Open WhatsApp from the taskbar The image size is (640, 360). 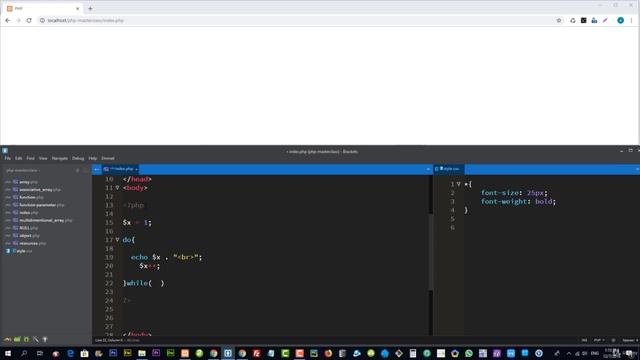tap(469, 353)
